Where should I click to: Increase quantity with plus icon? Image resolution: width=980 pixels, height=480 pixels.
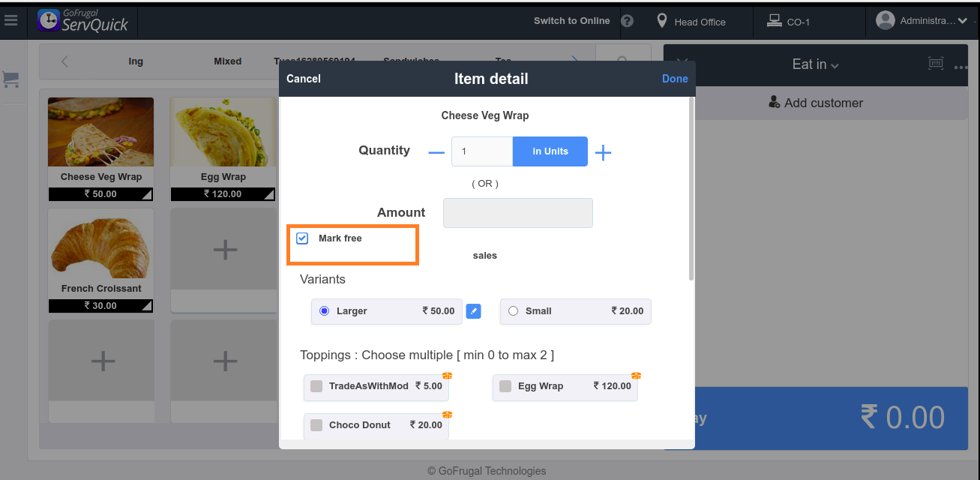[603, 153]
